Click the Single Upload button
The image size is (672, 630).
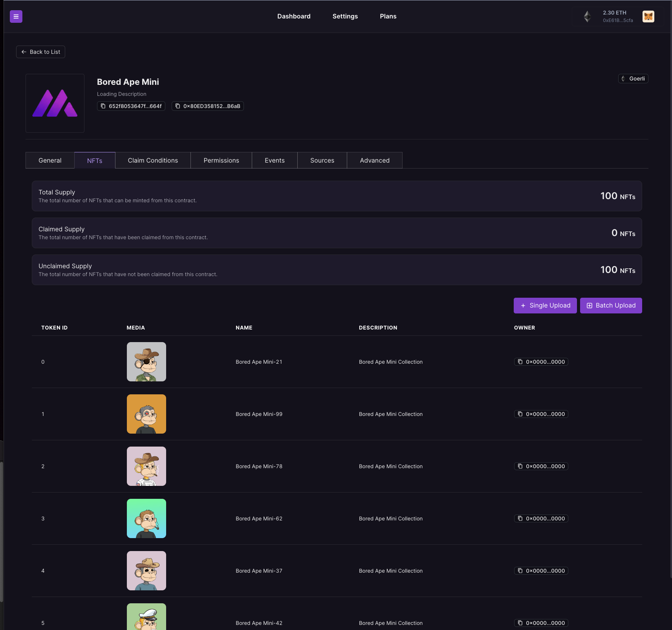click(545, 306)
